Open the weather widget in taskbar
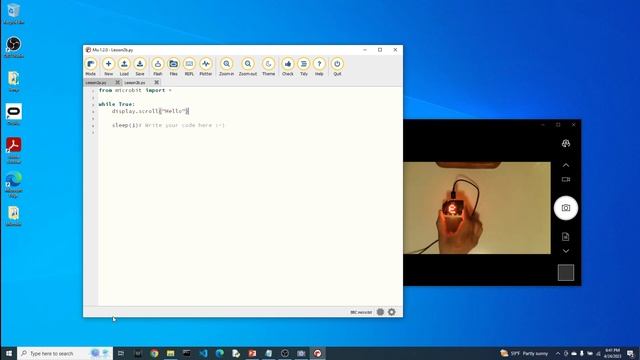Screen dimensions: 640x360 pyautogui.click(x=524, y=353)
